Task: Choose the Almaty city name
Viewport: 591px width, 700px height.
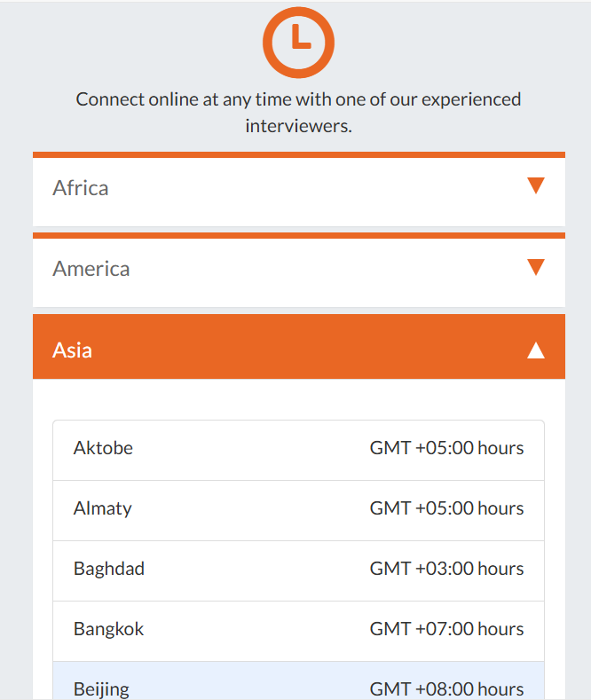Action: coord(103,508)
